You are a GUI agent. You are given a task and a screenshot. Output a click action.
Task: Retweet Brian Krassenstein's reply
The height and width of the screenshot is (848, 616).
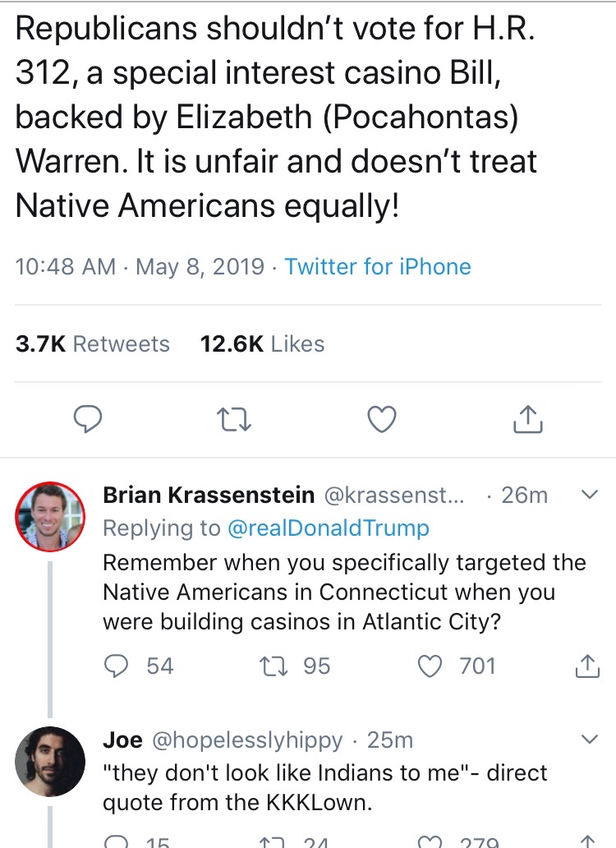point(271,666)
